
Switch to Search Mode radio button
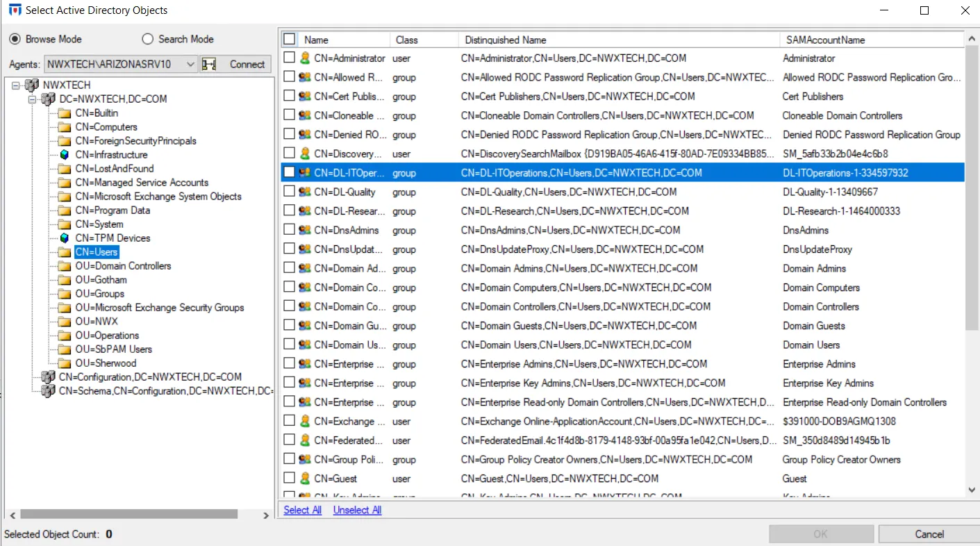pos(147,39)
